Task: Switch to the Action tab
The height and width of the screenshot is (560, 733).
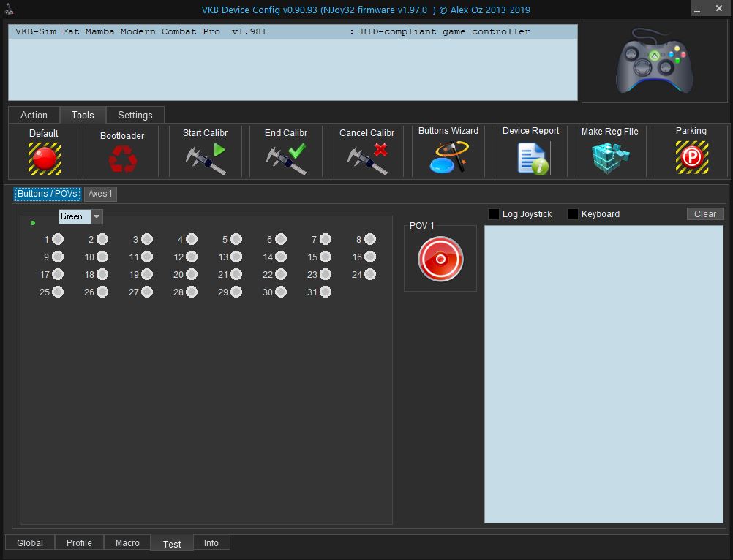Action: [34, 115]
